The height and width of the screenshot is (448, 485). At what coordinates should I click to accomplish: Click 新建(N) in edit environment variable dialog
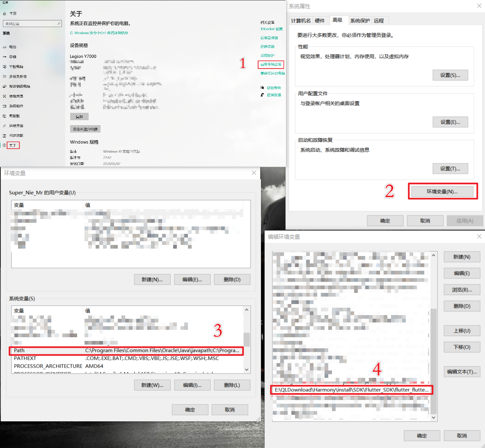click(462, 257)
